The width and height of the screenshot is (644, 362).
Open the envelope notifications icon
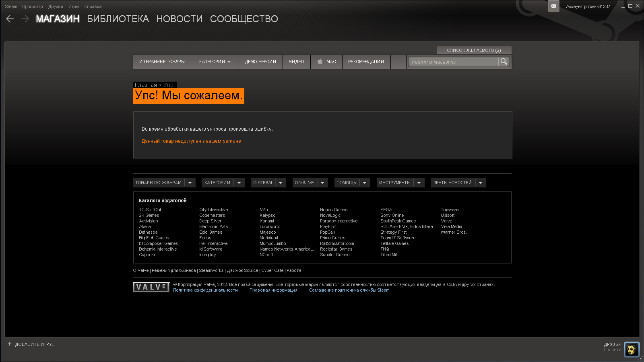[x=553, y=6]
